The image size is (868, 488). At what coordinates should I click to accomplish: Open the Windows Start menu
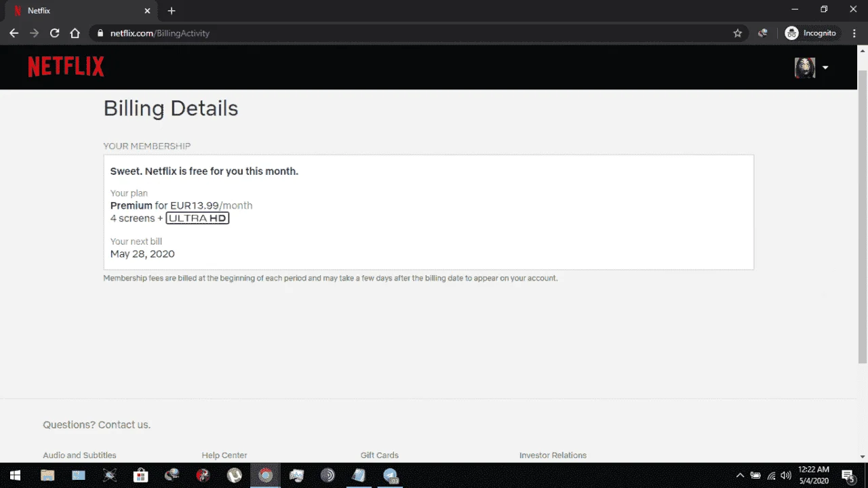pyautogui.click(x=15, y=475)
